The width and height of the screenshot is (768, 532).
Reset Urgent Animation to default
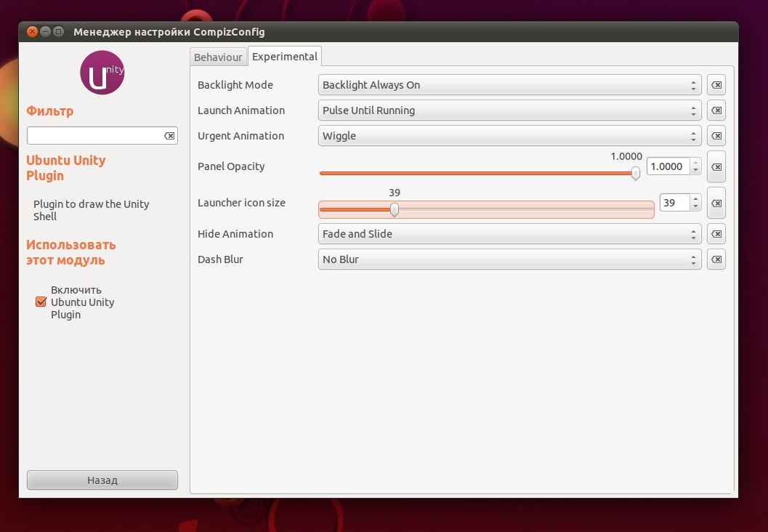pyautogui.click(x=716, y=136)
